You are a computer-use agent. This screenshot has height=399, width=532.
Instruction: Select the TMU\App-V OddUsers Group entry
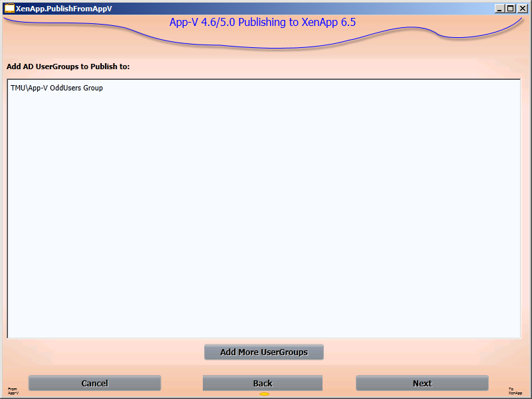[57, 88]
